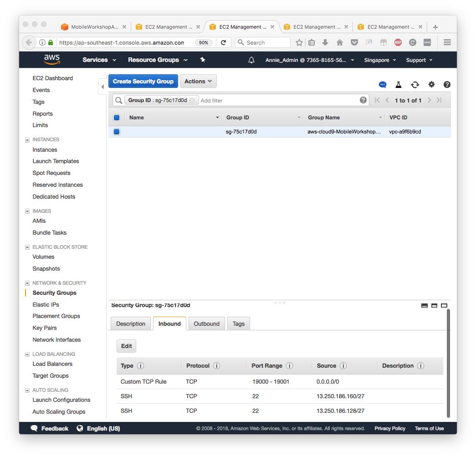The height and width of the screenshot is (457, 476).
Task: Select Volumes in sidebar
Action: tap(43, 257)
